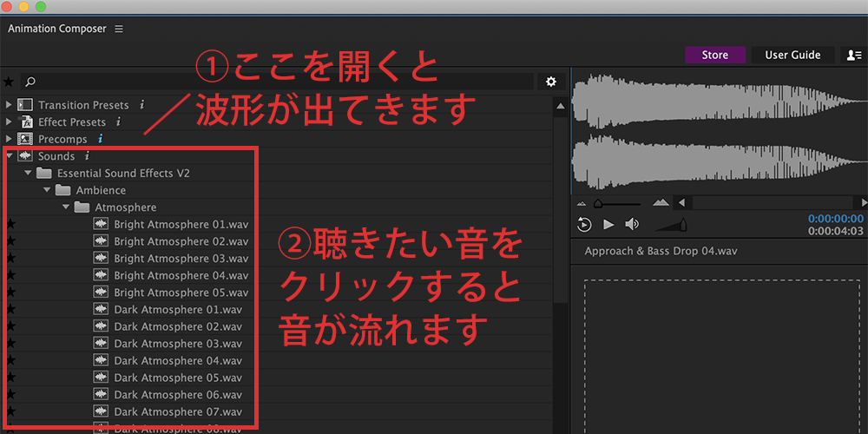The height and width of the screenshot is (434, 868).
Task: Click the audio waveform preview
Action: [719, 131]
